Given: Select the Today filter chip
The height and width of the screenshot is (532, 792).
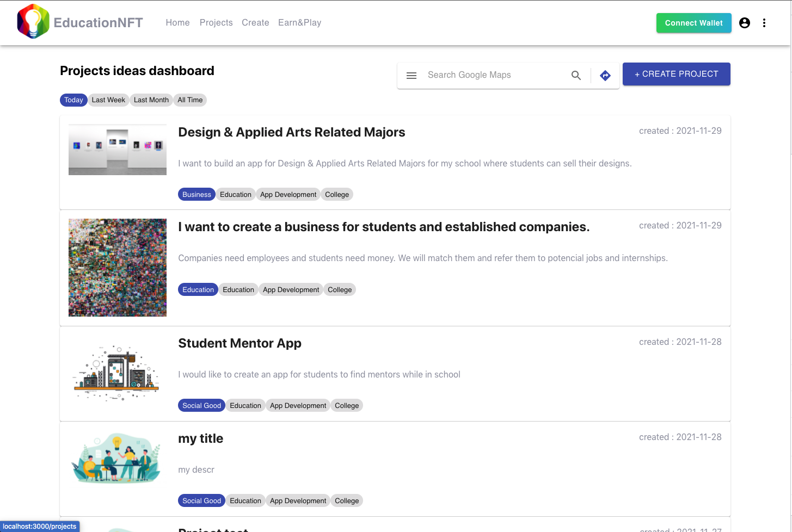Looking at the screenshot, I should [x=73, y=100].
